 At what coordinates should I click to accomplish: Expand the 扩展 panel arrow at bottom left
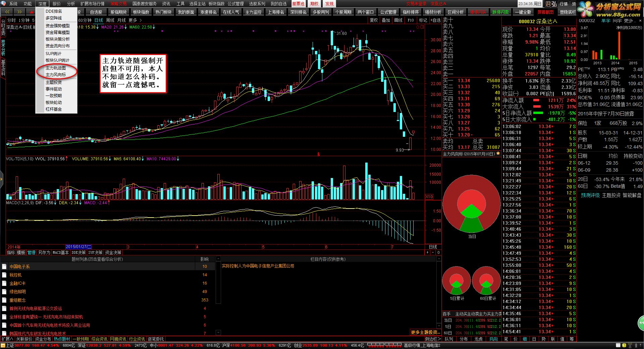pyautogui.click(x=7, y=339)
